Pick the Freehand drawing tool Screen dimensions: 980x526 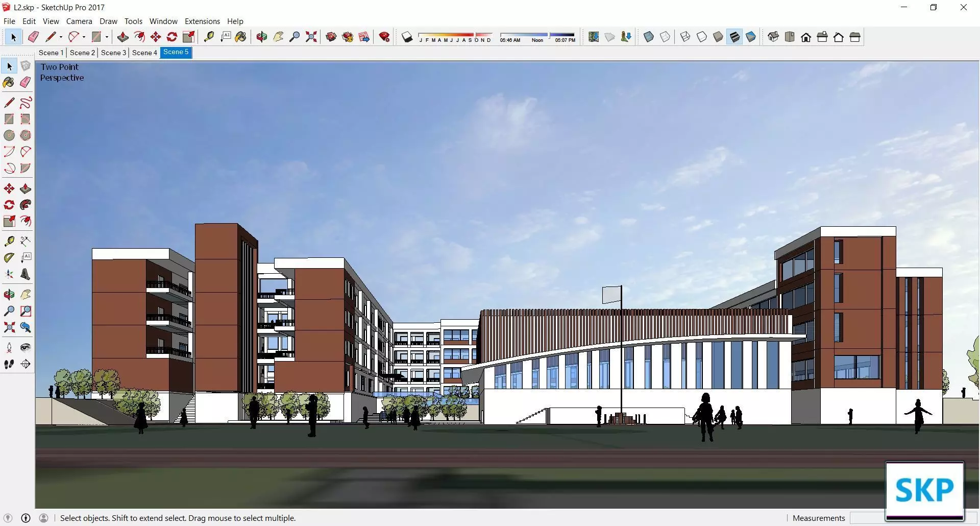(x=26, y=103)
